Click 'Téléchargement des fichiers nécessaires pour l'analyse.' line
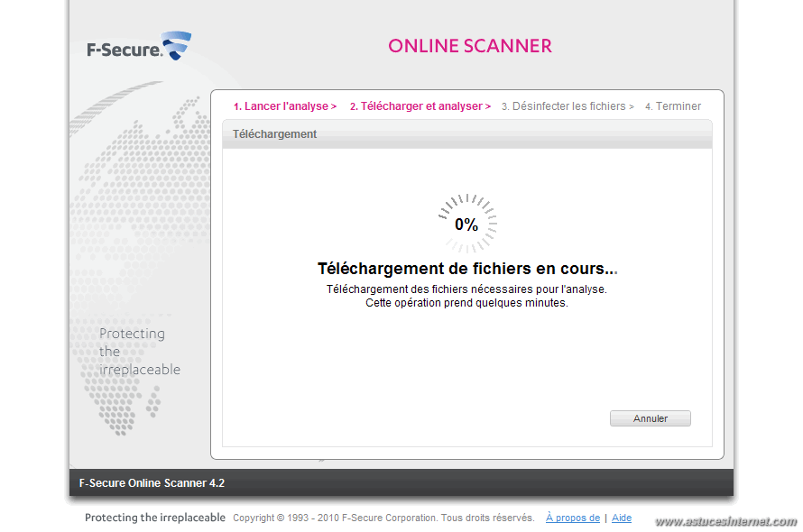803x532 pixels. pyautogui.click(x=466, y=289)
